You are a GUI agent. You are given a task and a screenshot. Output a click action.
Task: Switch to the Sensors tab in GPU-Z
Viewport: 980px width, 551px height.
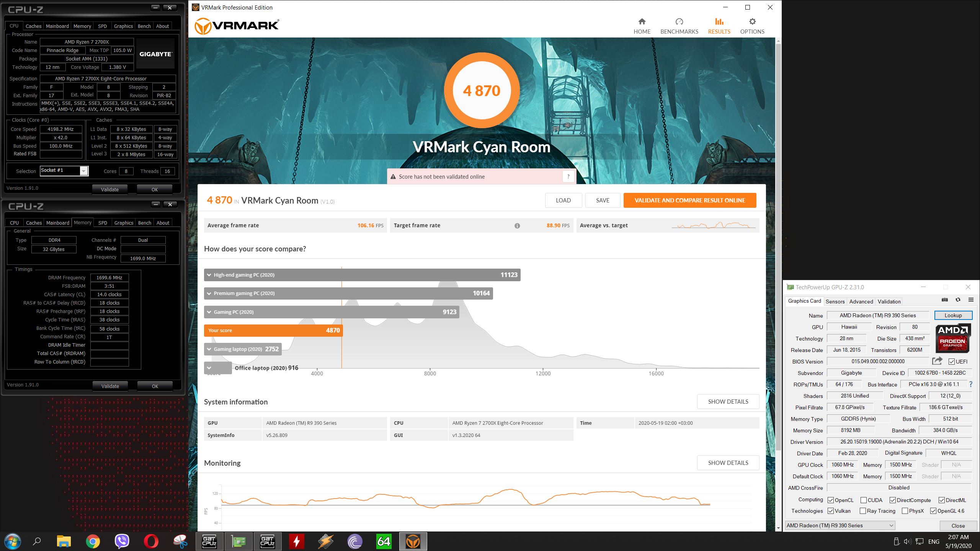point(835,302)
